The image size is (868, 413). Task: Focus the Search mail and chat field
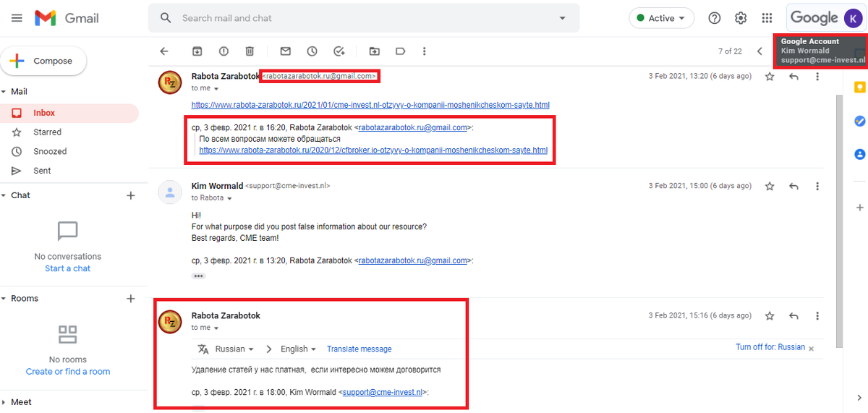tap(364, 18)
